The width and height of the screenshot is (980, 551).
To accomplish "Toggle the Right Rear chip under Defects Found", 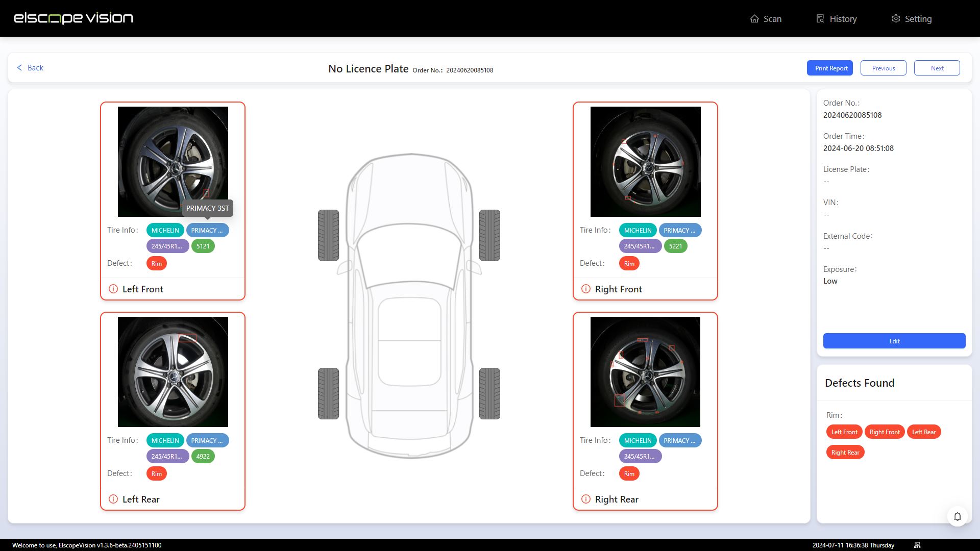I will point(845,452).
